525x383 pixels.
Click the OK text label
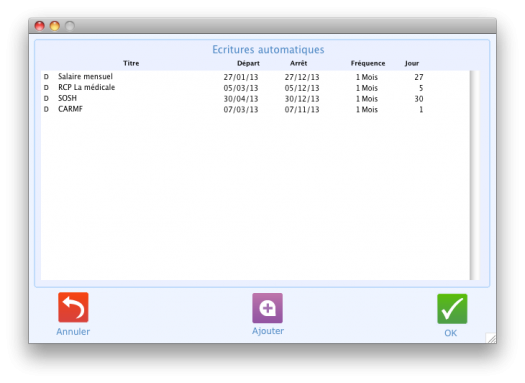tap(450, 333)
